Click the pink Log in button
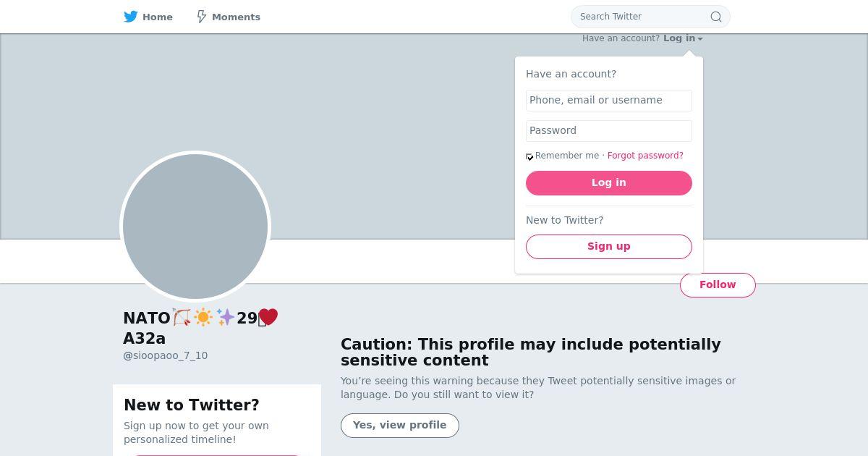Image resolution: width=868 pixels, height=456 pixels. pos(609,183)
